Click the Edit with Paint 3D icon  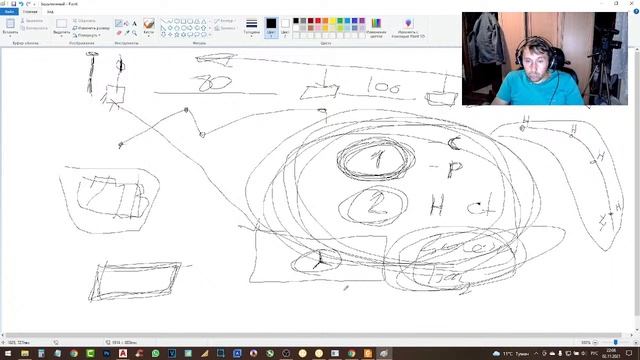coord(408,23)
